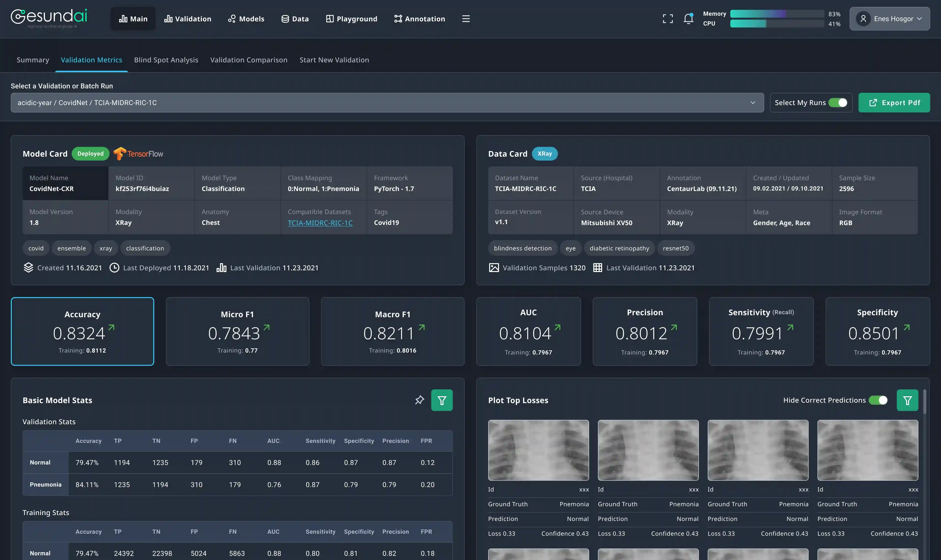Screen dimensions: 941x560
Task: Open the Models navigation menu
Action: pyautogui.click(x=246, y=18)
